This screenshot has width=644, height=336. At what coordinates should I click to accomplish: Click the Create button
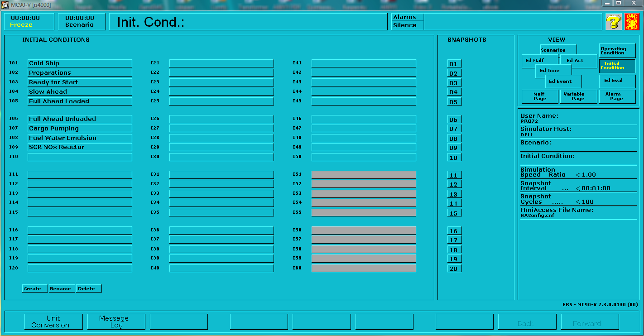pyautogui.click(x=34, y=288)
